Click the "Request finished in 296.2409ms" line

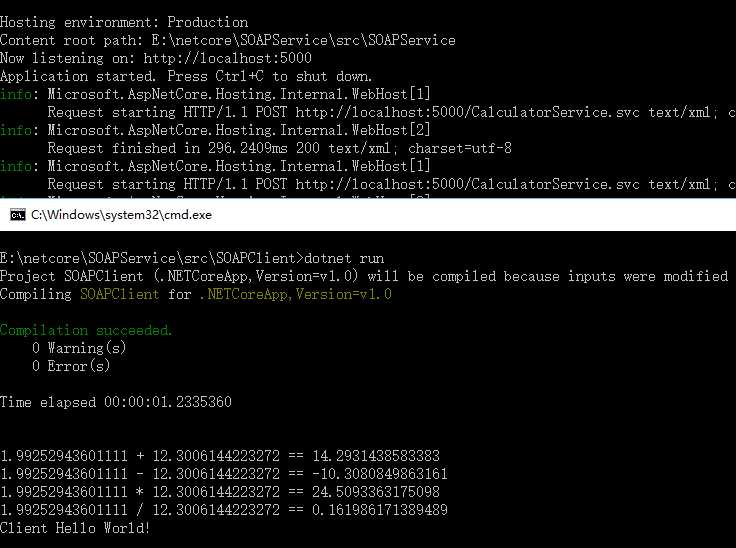279,148
